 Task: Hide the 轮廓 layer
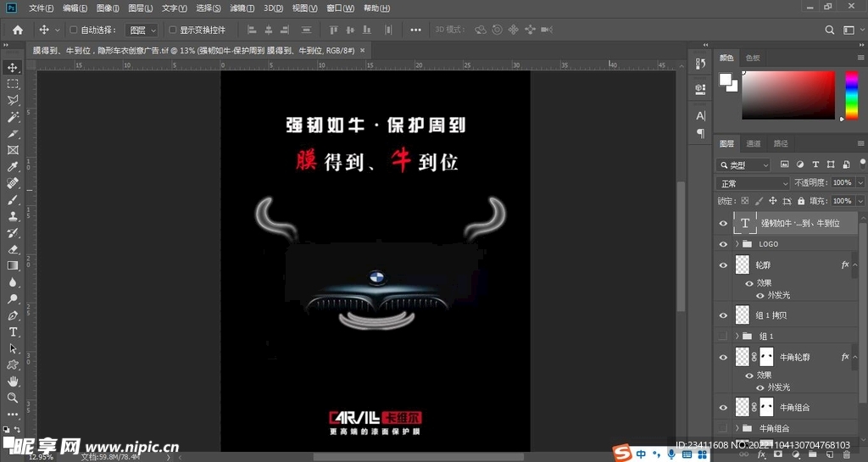723,265
